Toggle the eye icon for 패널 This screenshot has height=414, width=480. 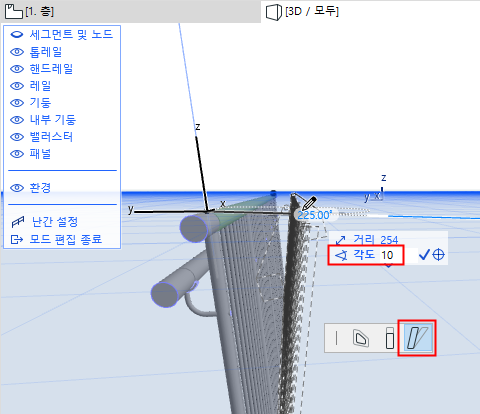coord(17,154)
